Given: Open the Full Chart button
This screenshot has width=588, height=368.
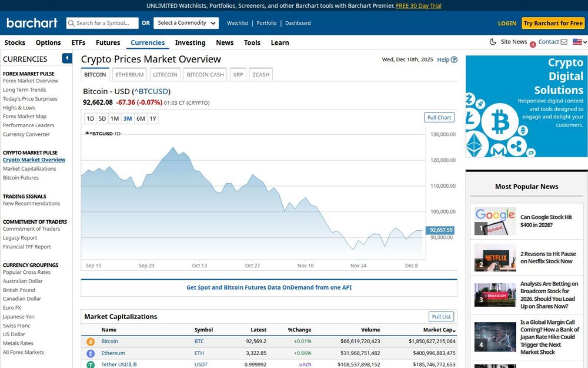Looking at the screenshot, I should click(x=439, y=118).
